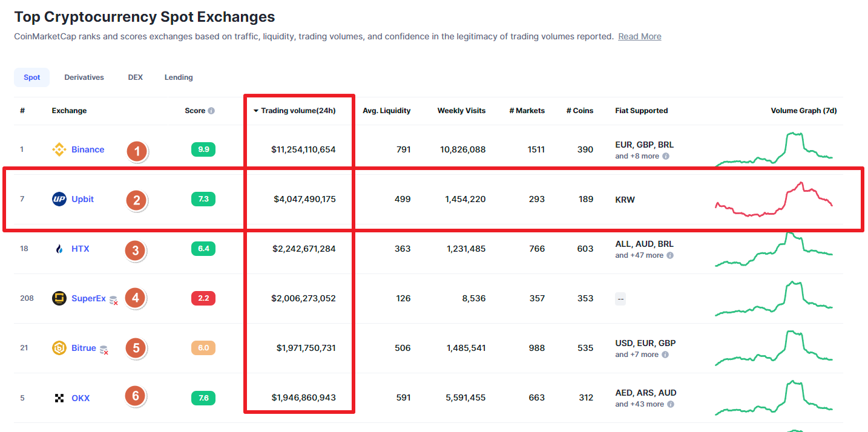
Task: Click the warning badge icon next to Bitrue
Action: 104,349
